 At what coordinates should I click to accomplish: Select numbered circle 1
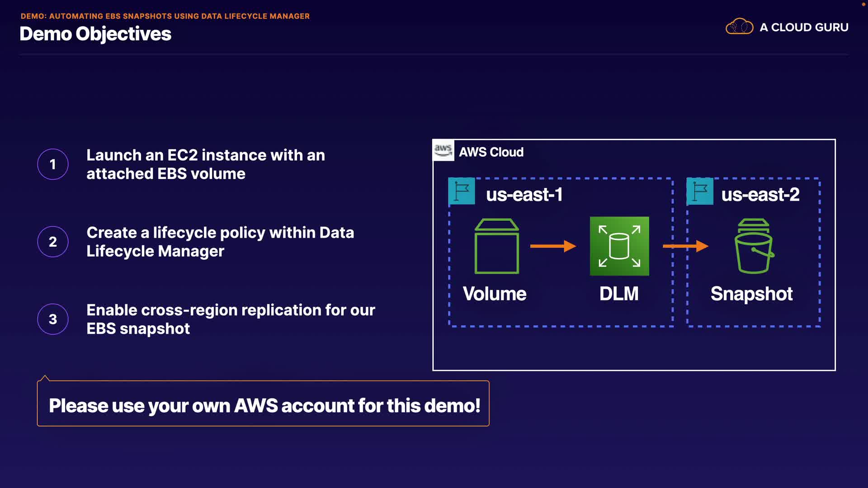pyautogui.click(x=53, y=164)
